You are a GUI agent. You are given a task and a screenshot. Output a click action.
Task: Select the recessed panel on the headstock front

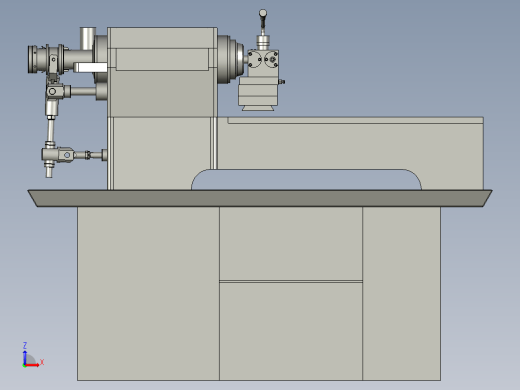(162, 59)
